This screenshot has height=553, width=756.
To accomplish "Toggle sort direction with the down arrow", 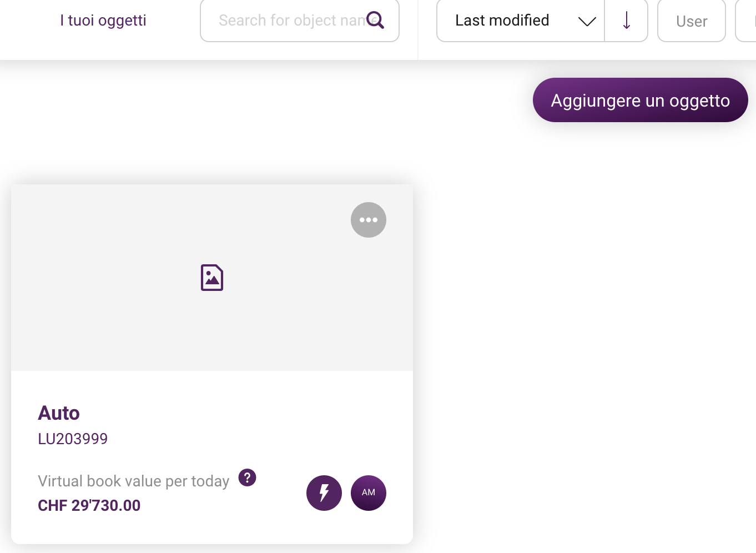I will [x=626, y=21].
